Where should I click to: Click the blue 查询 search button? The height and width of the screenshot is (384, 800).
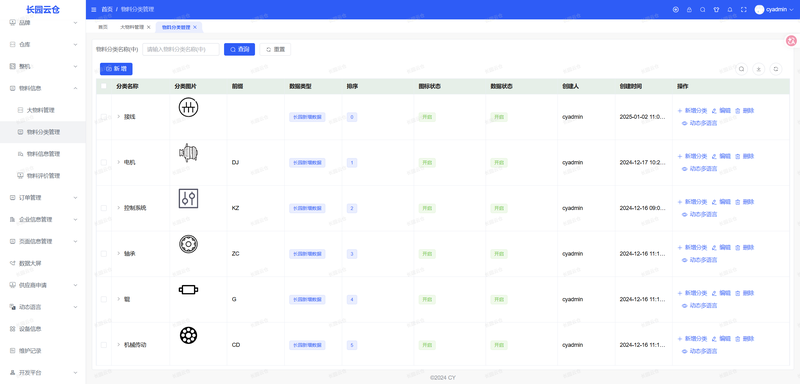point(239,49)
